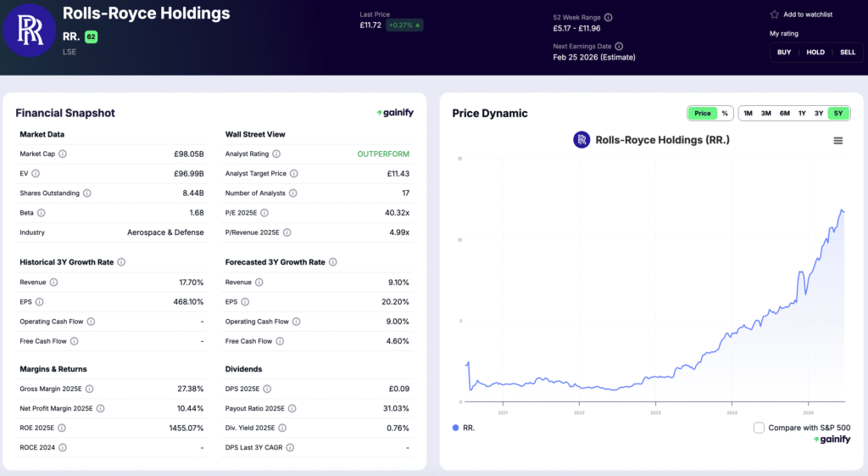868x476 pixels.
Task: Rate the stock as SELL
Action: (x=848, y=53)
